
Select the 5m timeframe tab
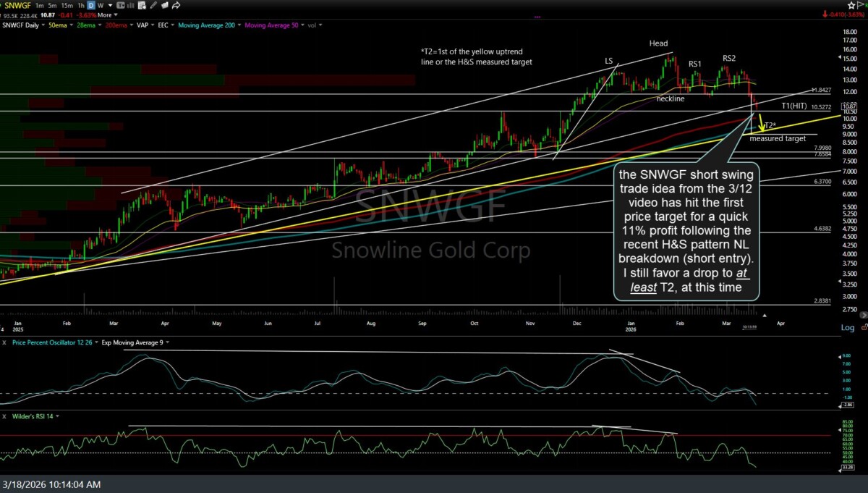[x=51, y=4]
